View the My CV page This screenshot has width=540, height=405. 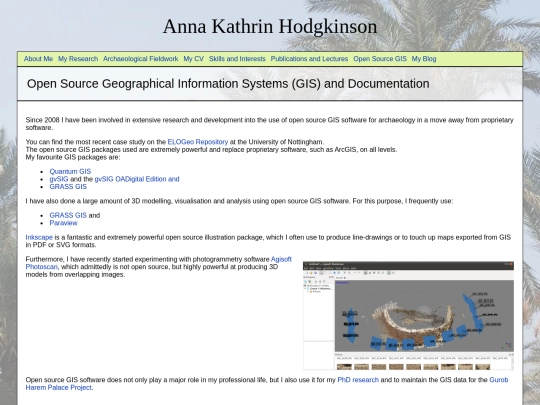coord(194,59)
